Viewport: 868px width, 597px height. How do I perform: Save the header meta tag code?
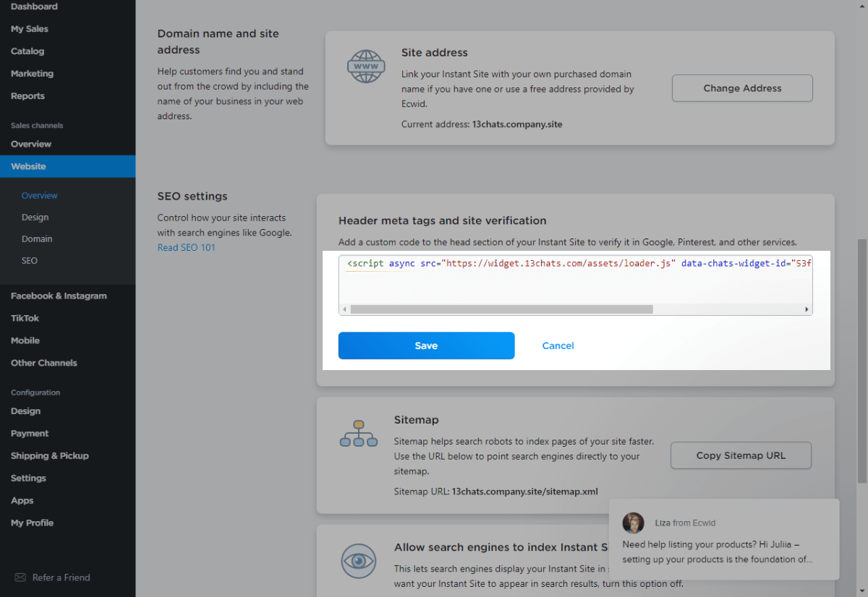point(426,345)
